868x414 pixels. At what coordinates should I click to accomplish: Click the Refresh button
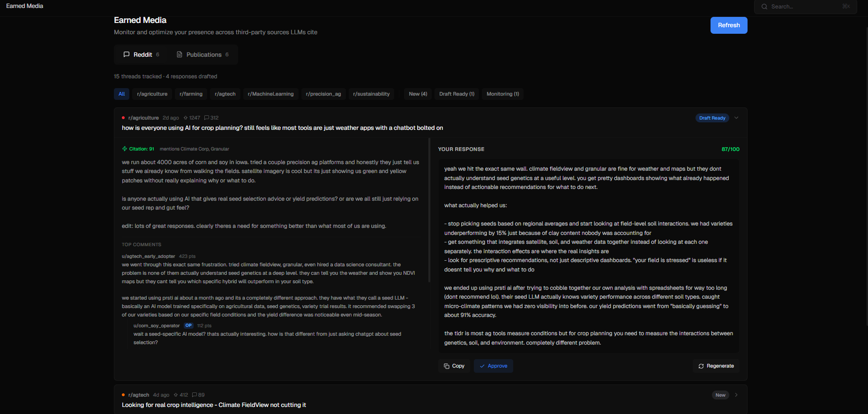(x=729, y=25)
